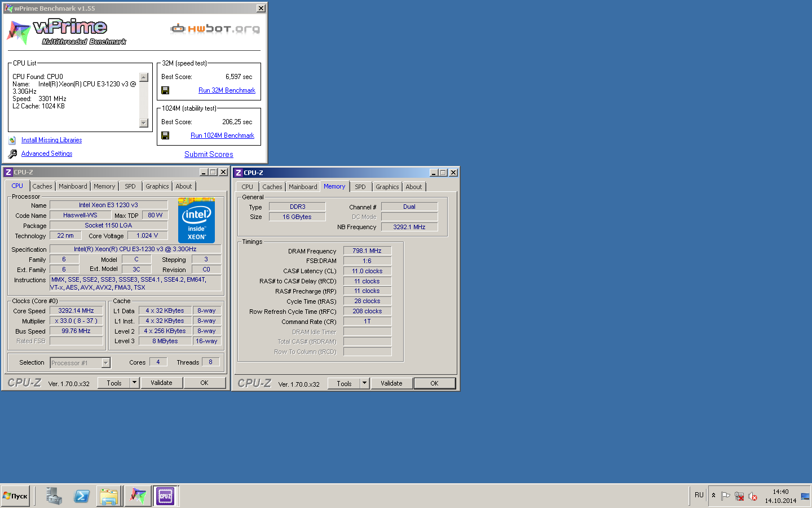
Task: Click the left CPU-Z window title icon
Action: click(8, 172)
